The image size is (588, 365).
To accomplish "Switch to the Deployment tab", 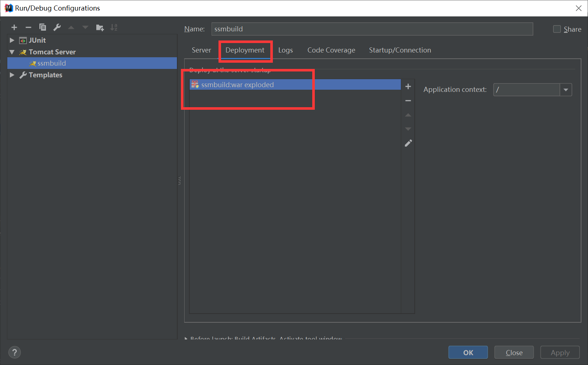I will point(245,50).
